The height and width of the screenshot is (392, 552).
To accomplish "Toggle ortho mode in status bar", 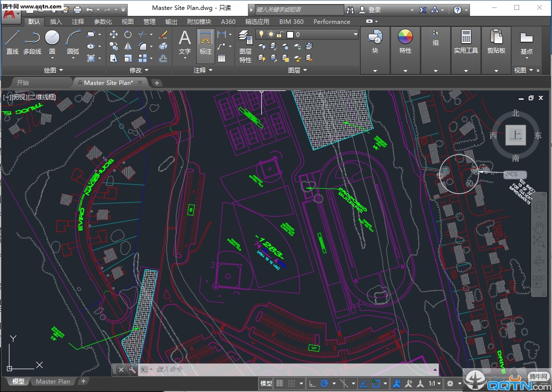I will [313, 384].
